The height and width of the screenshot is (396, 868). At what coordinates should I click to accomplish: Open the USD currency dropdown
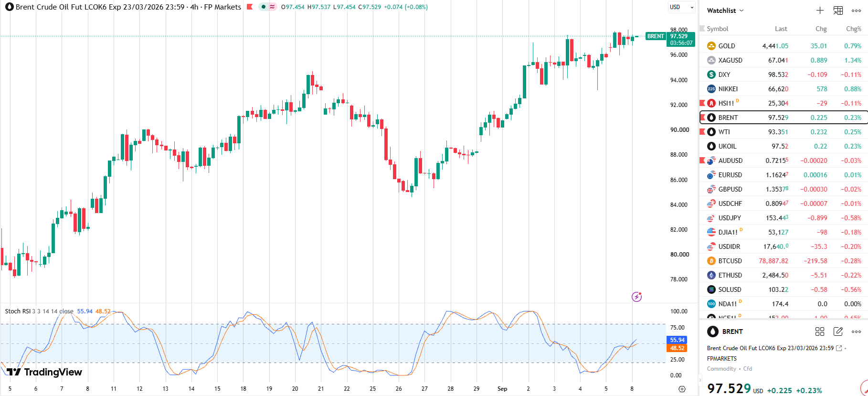(682, 7)
